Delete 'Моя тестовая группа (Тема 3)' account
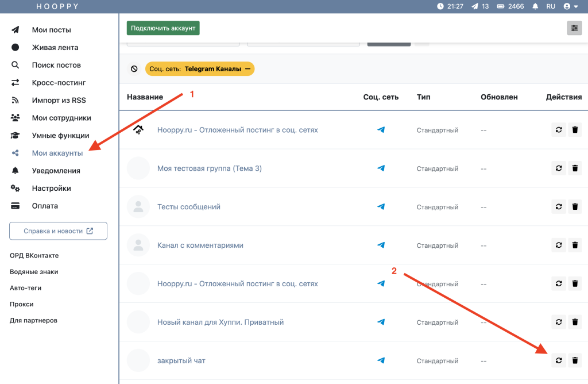The image size is (588, 384). click(575, 168)
